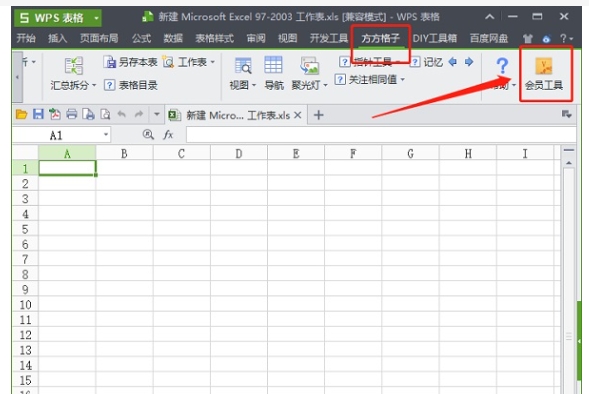Switch to the 页面布局 tab
The width and height of the screenshot is (589, 394).
[x=99, y=38]
